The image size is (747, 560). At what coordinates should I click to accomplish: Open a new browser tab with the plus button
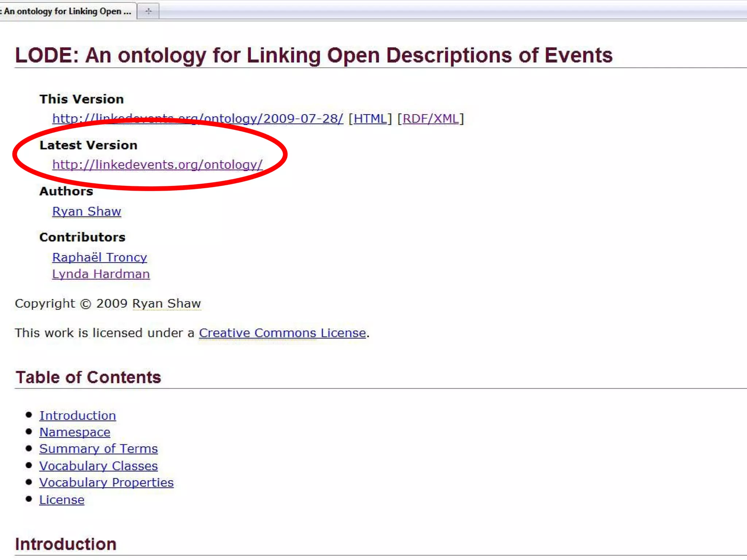point(148,11)
